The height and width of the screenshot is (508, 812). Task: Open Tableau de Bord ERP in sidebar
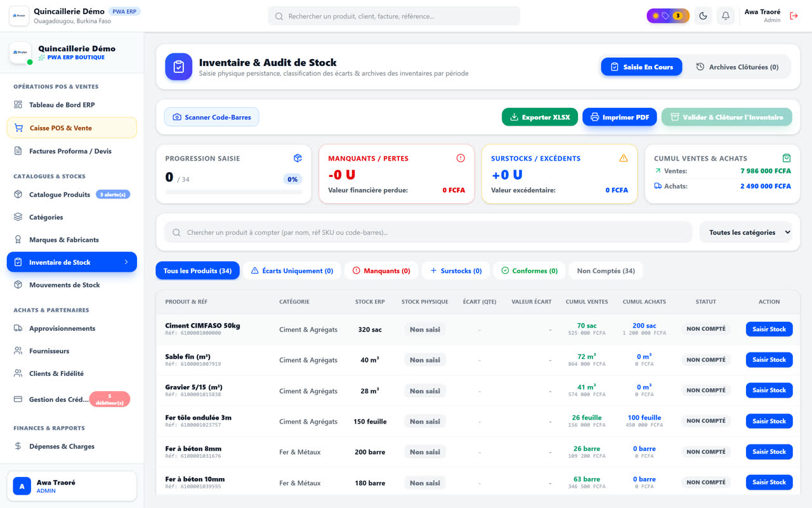72,105
